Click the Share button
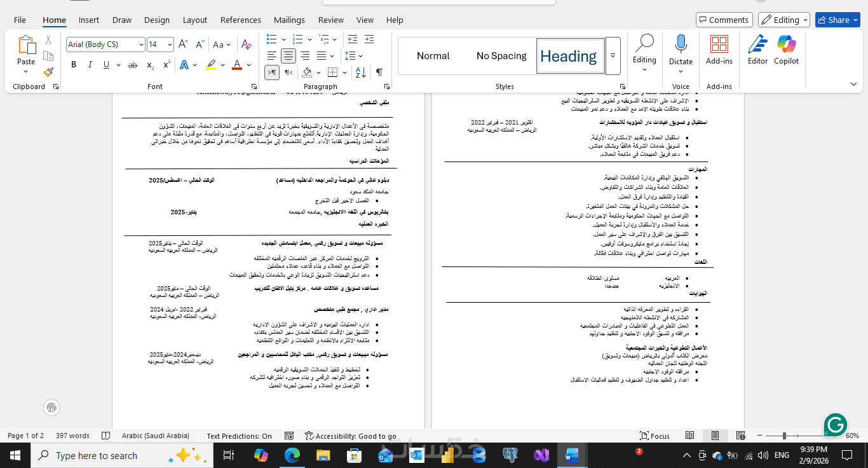 (x=838, y=20)
